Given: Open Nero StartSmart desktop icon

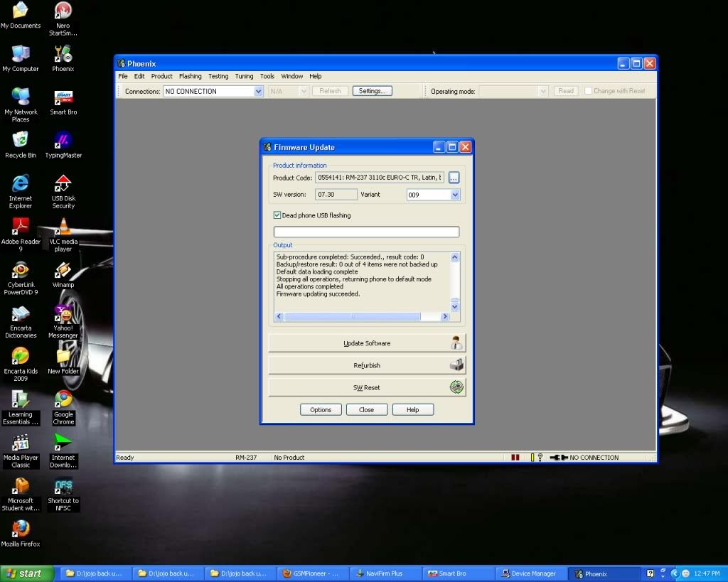Looking at the screenshot, I should [63, 18].
